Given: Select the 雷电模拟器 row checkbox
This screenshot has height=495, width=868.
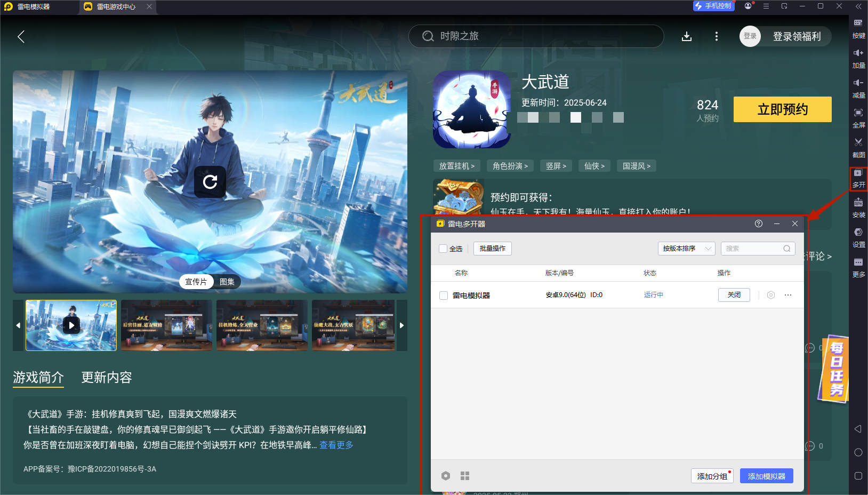Looking at the screenshot, I should 443,296.
